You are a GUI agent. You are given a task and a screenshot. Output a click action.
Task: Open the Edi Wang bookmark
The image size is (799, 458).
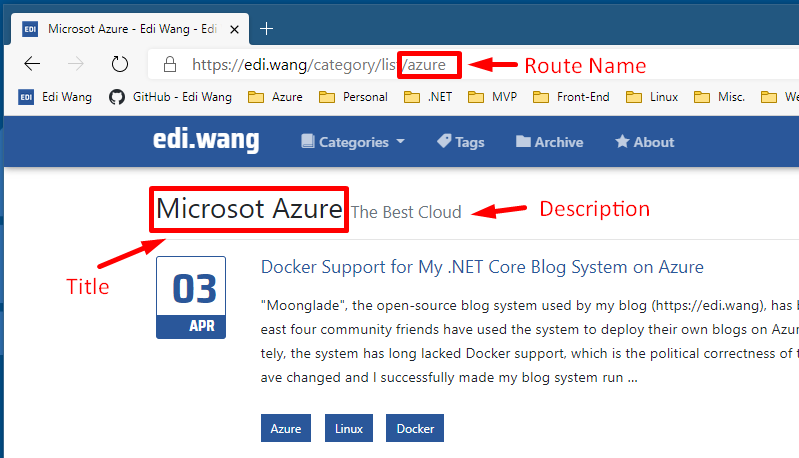(x=55, y=97)
